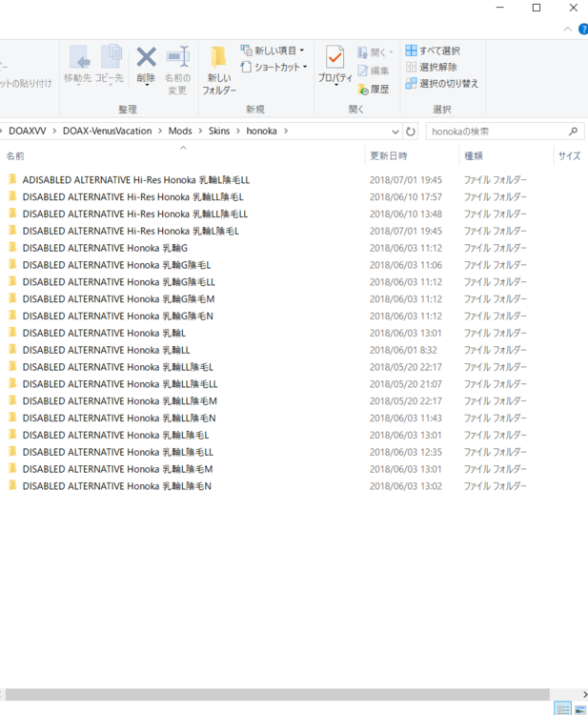Open Help via the blue question icon

583,30
